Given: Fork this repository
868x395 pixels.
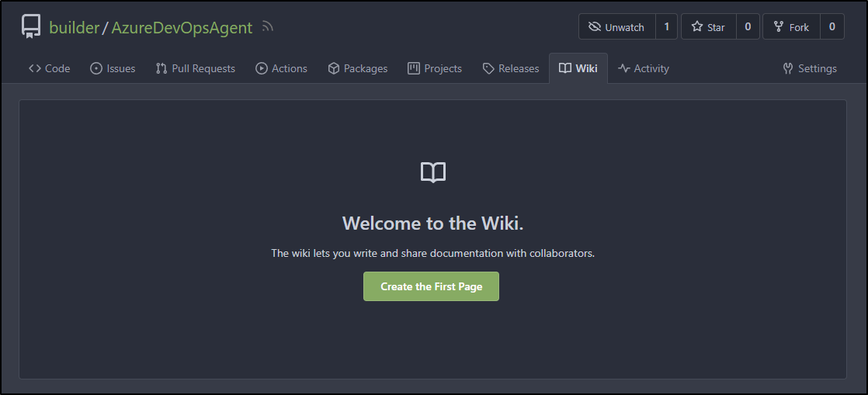Looking at the screenshot, I should (792, 26).
